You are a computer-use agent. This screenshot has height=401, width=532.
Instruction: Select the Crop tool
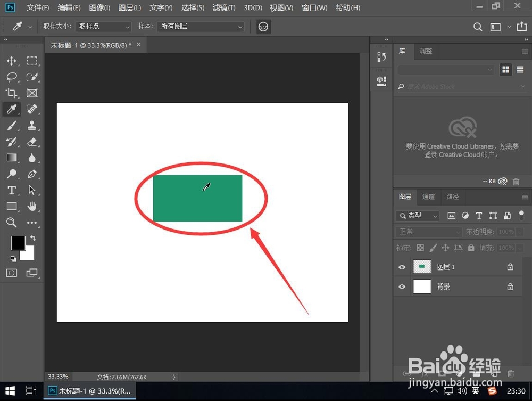point(12,93)
